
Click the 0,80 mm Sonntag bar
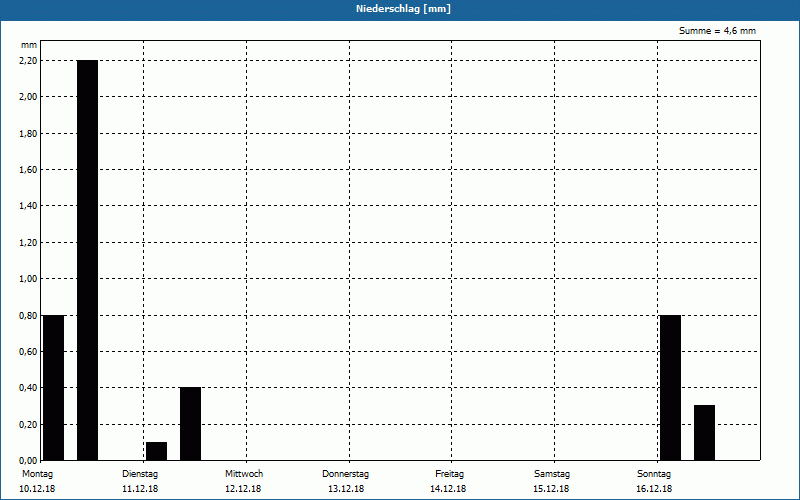670,388
